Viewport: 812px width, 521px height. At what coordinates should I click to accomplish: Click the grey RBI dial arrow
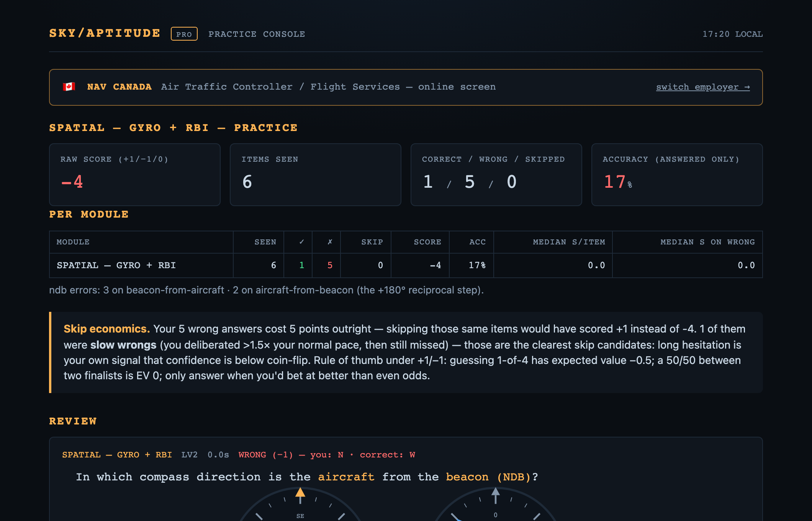496,495
